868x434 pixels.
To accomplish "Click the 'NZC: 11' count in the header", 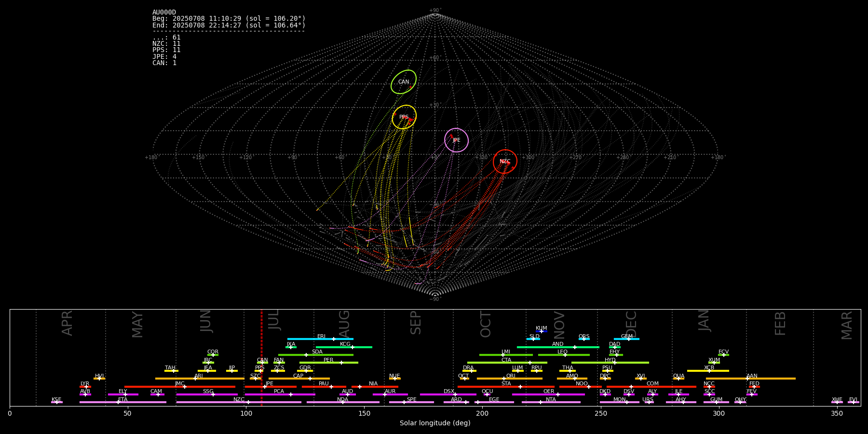I will coord(166,44).
